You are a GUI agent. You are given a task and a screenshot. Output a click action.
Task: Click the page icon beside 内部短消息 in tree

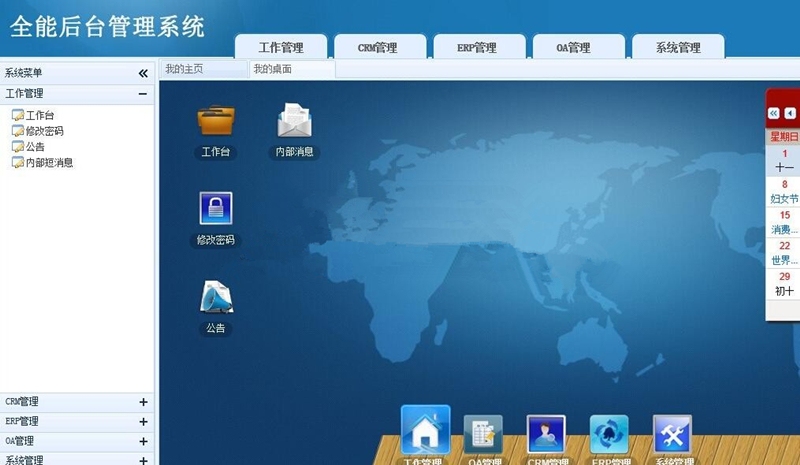(18, 163)
